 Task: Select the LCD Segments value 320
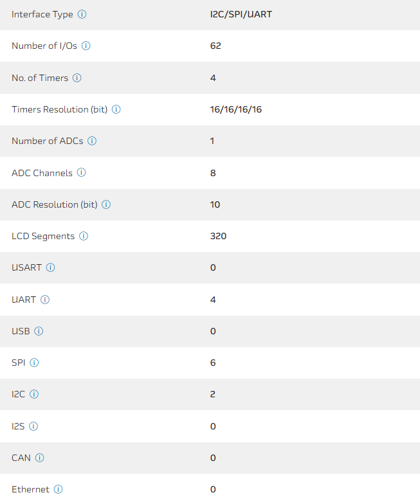[218, 236]
